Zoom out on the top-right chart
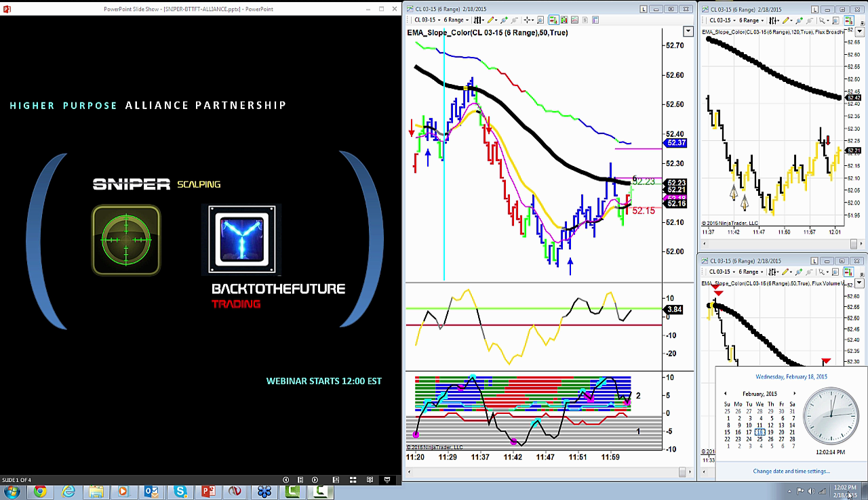Image resolution: width=868 pixels, height=500 pixels. click(808, 21)
